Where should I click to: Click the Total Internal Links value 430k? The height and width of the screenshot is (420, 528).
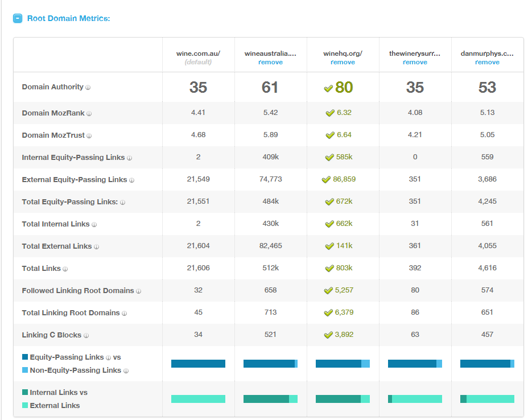(x=270, y=224)
